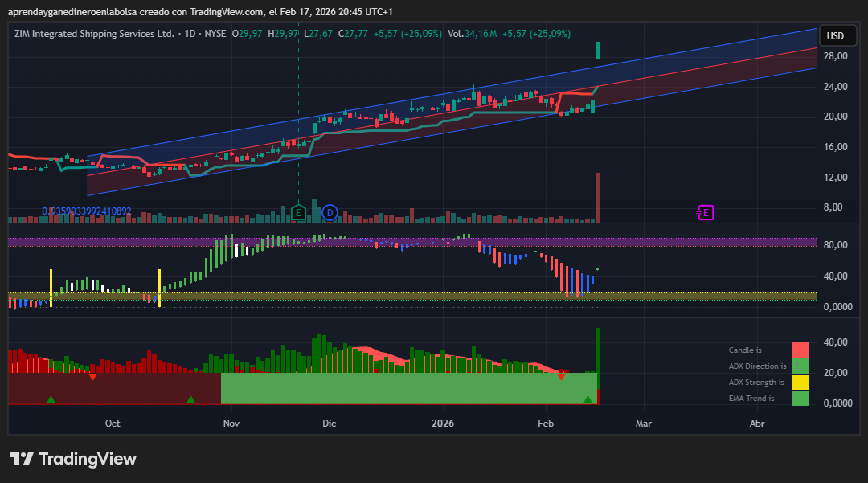Click the red down-triangle signal near October
The image size is (868, 483).
92,377
